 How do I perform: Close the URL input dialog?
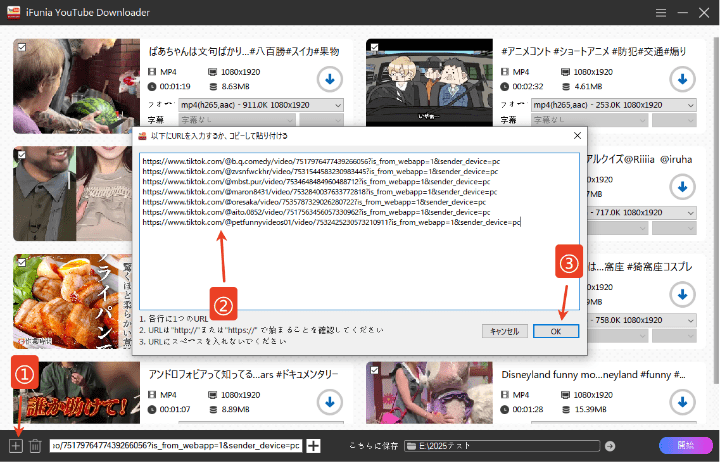pyautogui.click(x=577, y=135)
